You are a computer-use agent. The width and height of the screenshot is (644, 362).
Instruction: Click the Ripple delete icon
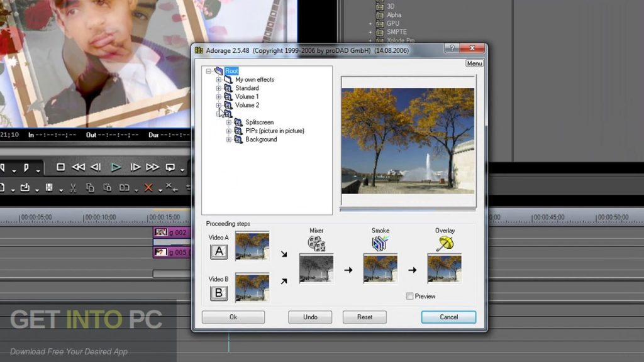[171, 187]
